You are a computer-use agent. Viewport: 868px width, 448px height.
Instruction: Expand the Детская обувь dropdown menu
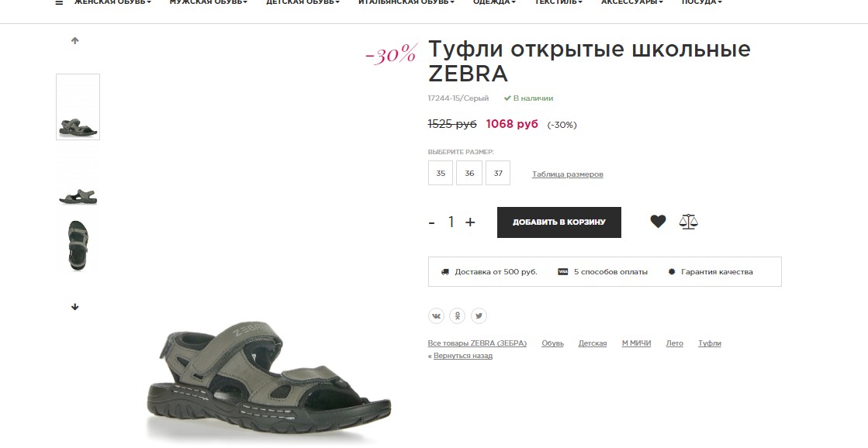(303, 2)
